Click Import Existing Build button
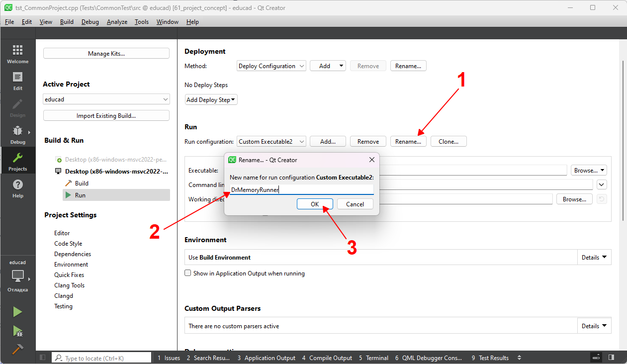627x364 pixels. [106, 115]
